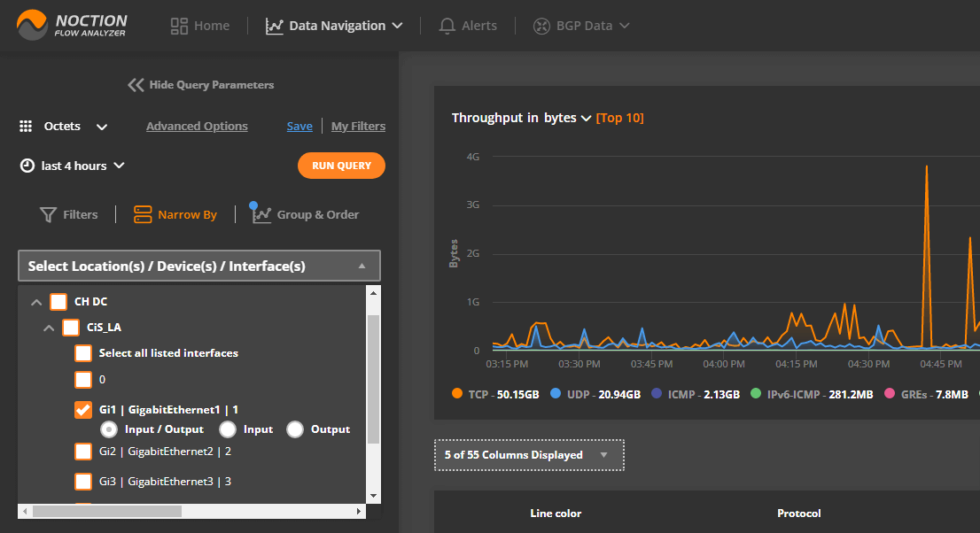The image size is (980, 533).
Task: Click the Narrow By stacked bars icon
Action: click(x=143, y=214)
